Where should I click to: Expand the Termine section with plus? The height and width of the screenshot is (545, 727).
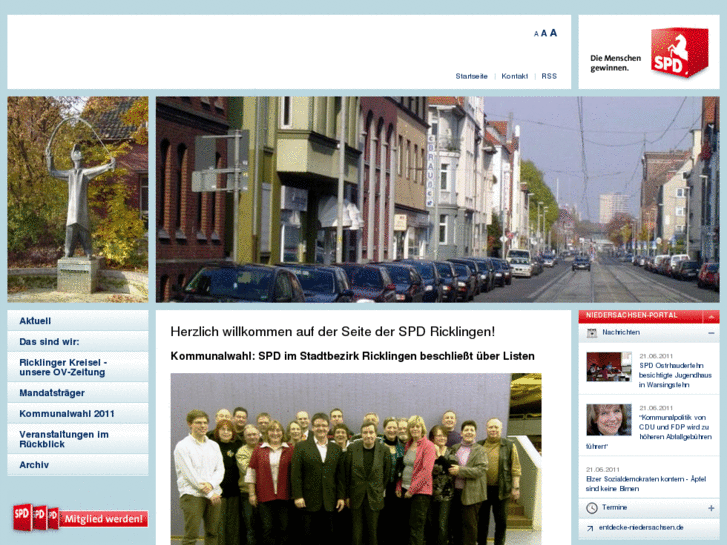pos(711,508)
